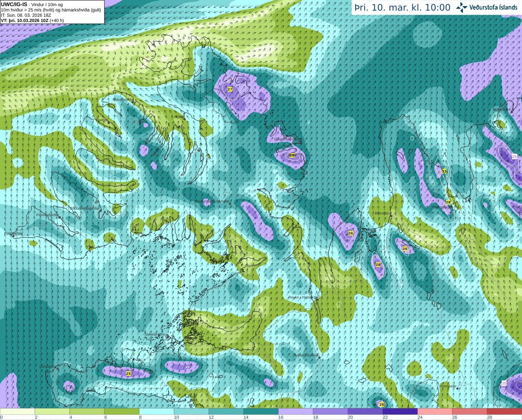Image resolution: width=522 pixels, height=420 pixels.
Task: Click the 'UWC/IG-IS' model title text
Action: pos(14,4)
